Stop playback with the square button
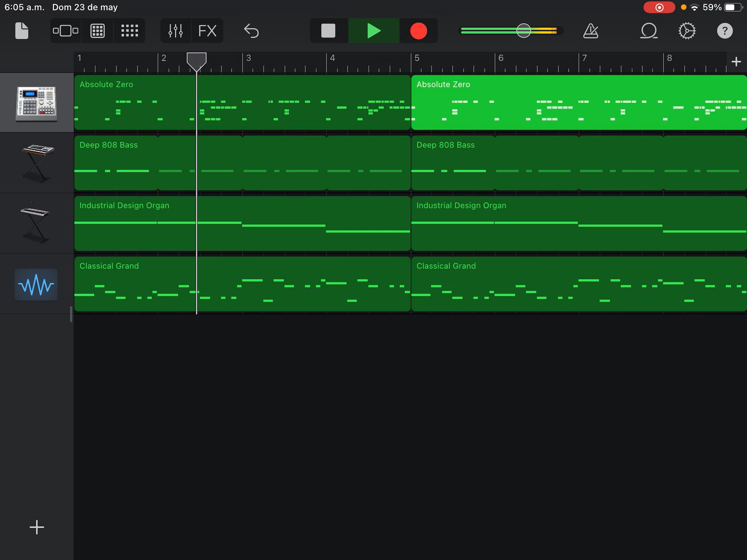 coord(328,31)
